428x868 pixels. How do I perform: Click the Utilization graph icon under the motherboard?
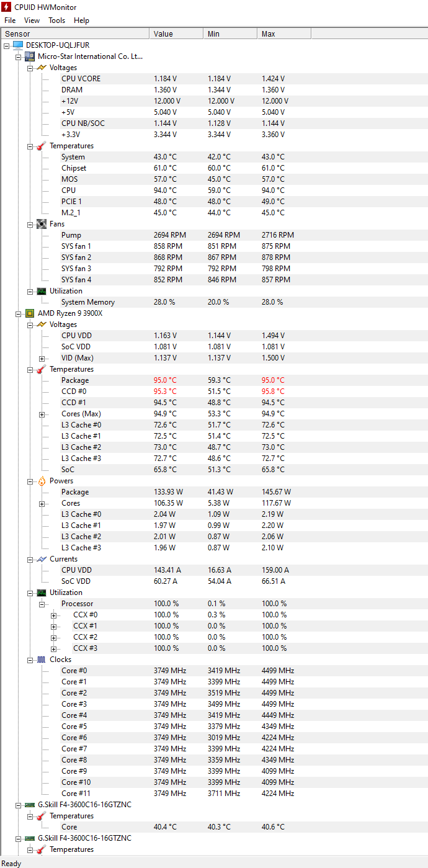[40, 290]
